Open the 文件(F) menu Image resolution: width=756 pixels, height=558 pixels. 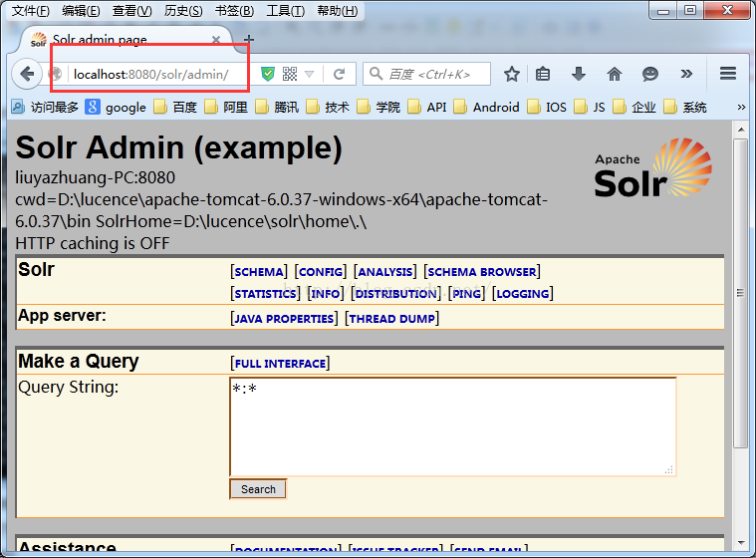(30, 11)
